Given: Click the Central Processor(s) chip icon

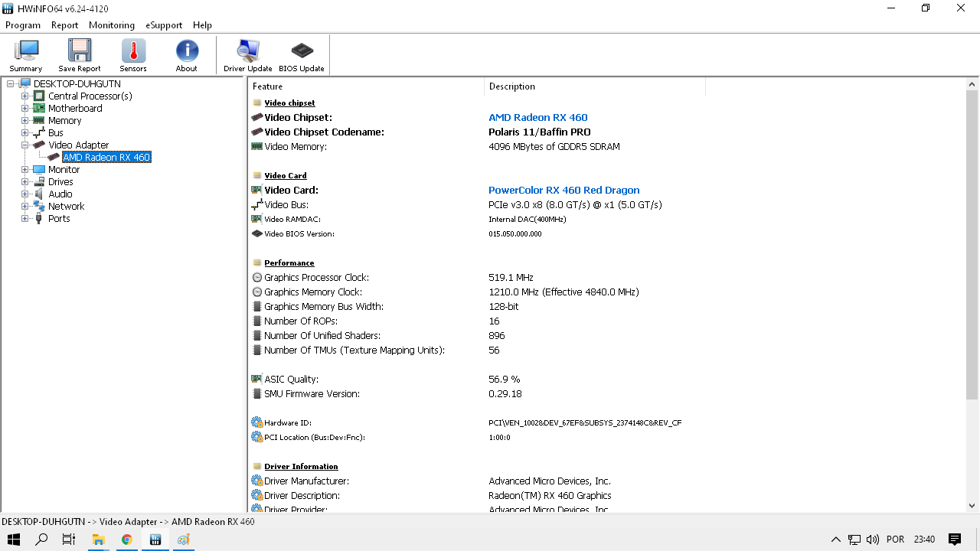Looking at the screenshot, I should (x=39, y=96).
